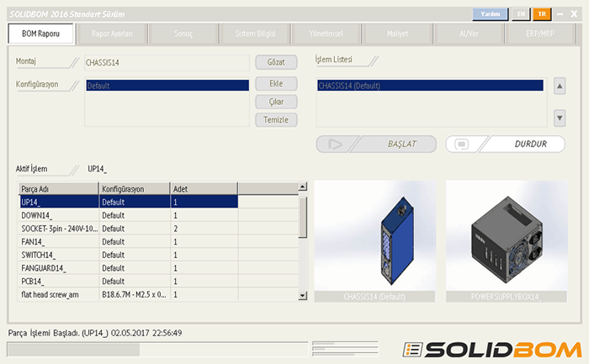Click the SOLIDBOM logo

coord(491,350)
